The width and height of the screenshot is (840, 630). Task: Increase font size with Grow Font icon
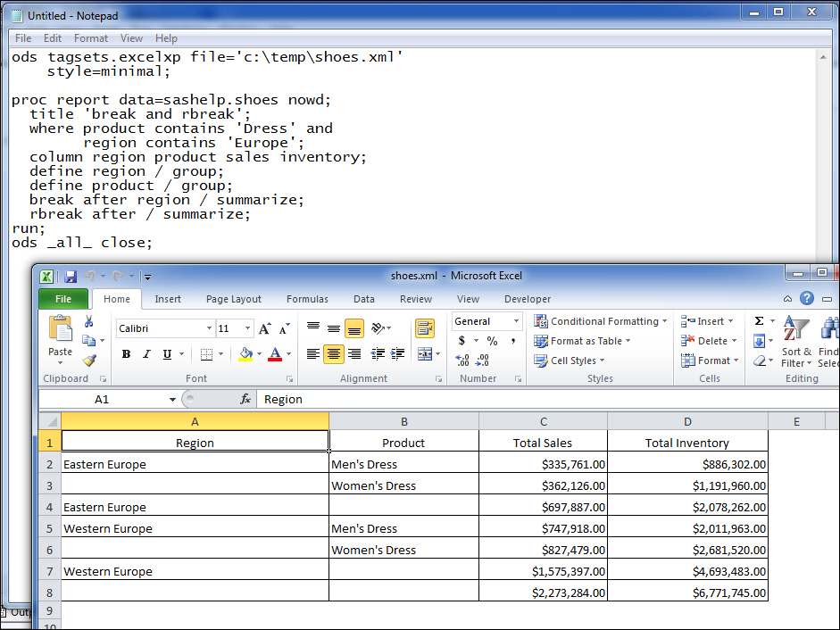pyautogui.click(x=263, y=327)
